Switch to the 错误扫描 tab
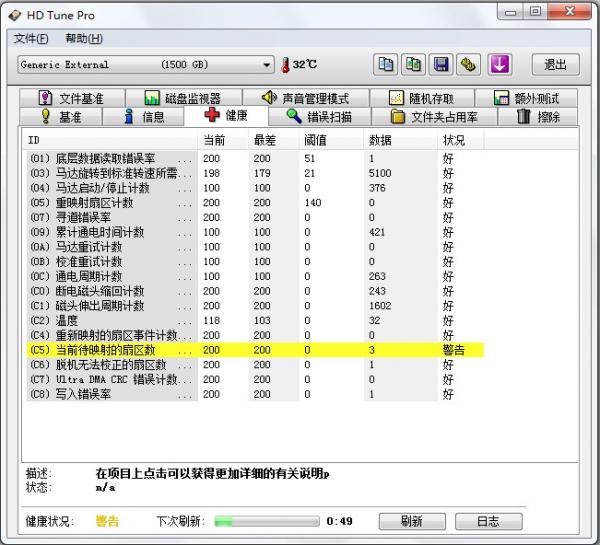This screenshot has height=545, width=600. [320, 116]
